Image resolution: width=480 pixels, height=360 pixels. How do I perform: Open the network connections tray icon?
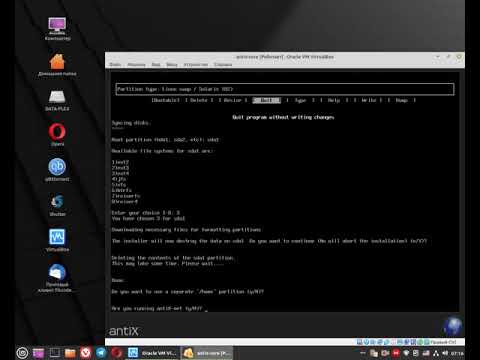coord(435,353)
